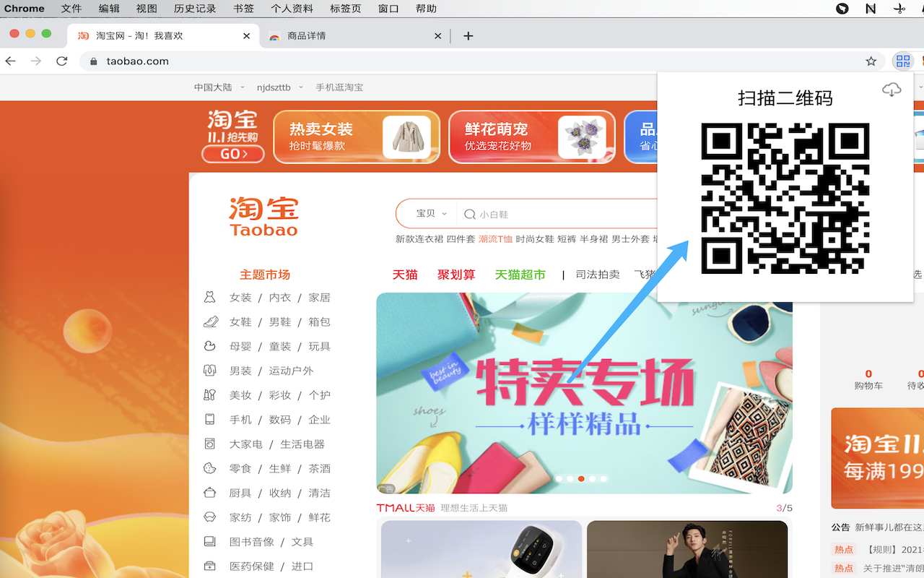
Task: Close the 商品详情 tab
Action: pos(437,35)
